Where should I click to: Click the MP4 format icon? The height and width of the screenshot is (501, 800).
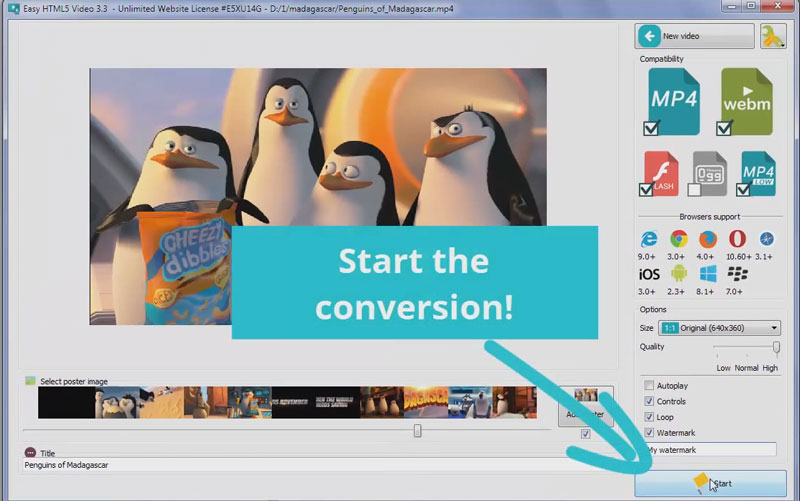coord(674,101)
